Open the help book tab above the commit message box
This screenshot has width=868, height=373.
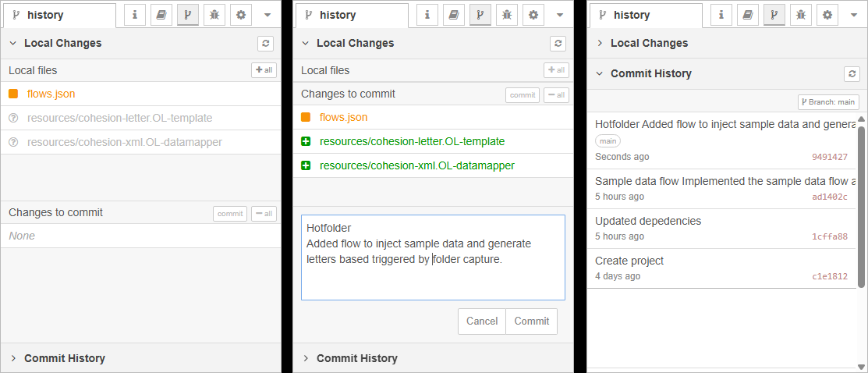coord(454,15)
